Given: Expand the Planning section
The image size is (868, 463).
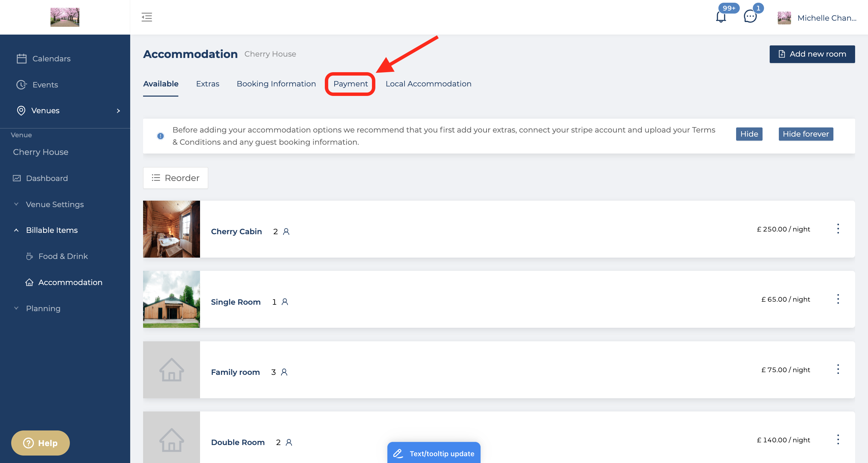Looking at the screenshot, I should tap(16, 308).
